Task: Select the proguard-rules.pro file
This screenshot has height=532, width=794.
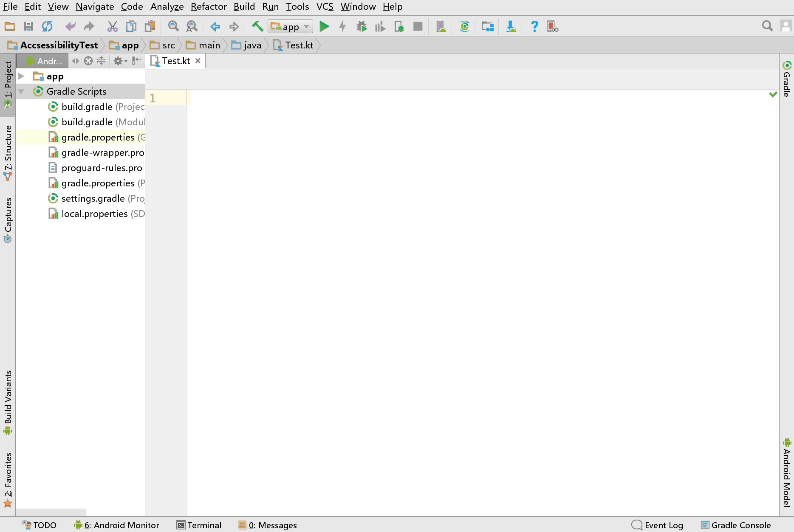Action: tap(81, 168)
